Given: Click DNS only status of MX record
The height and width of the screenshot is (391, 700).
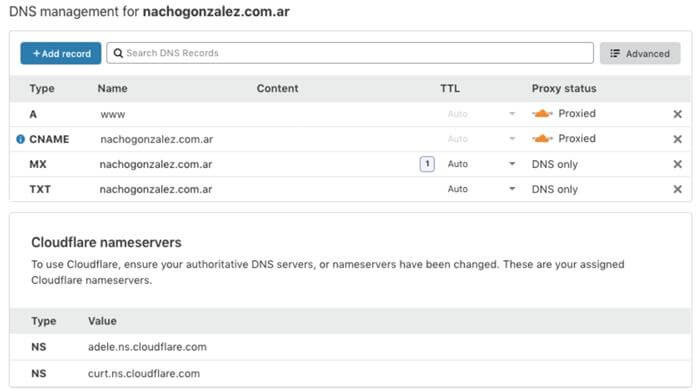Looking at the screenshot, I should (x=554, y=164).
